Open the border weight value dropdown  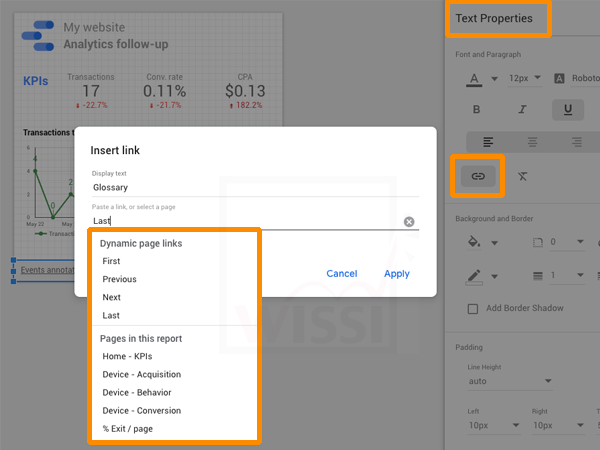coord(567,276)
